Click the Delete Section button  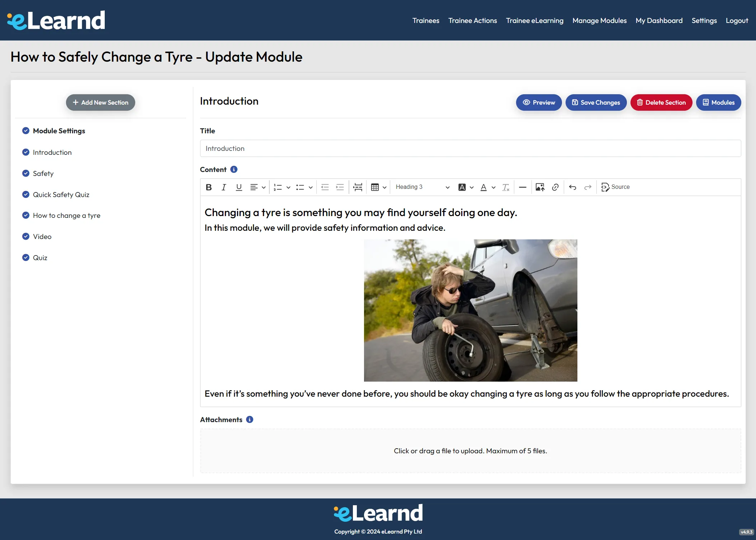click(661, 102)
